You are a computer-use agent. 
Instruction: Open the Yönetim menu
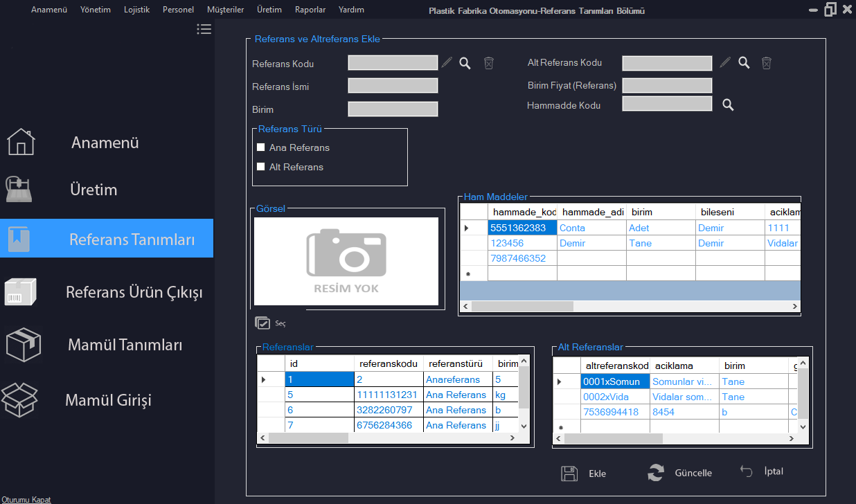96,10
